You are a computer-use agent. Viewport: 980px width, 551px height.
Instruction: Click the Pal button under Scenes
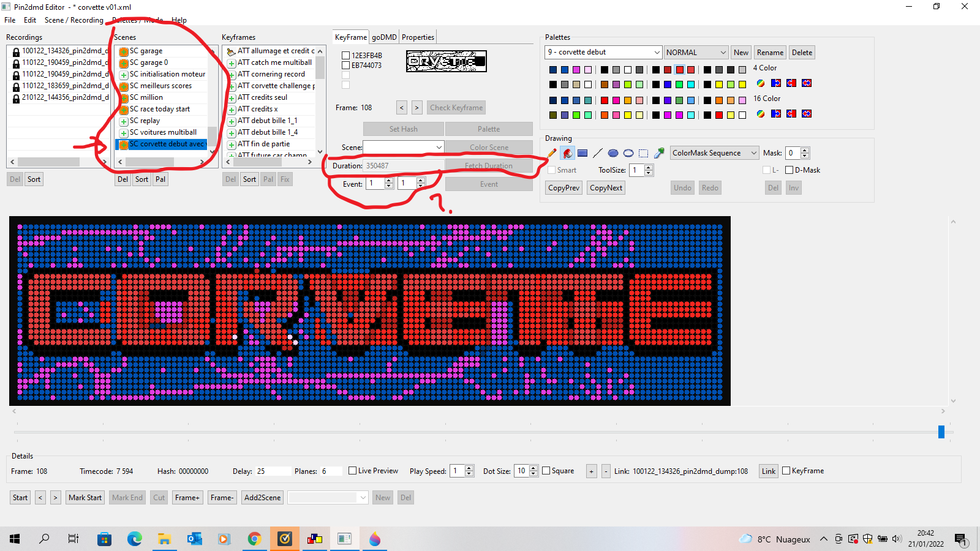coord(160,179)
